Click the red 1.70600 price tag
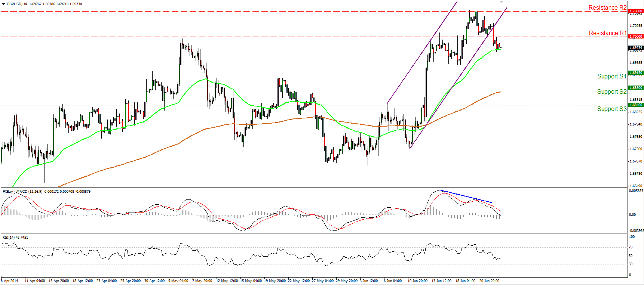Screen dimensions: 644x285 point(636,11)
